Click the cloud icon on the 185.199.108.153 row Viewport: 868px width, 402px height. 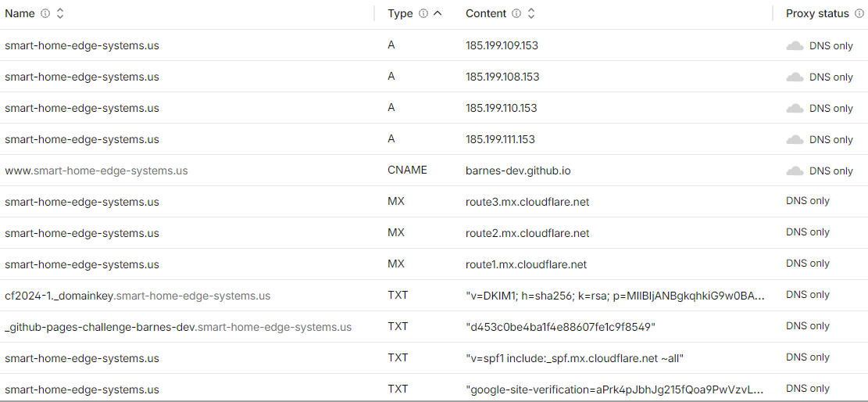point(795,77)
